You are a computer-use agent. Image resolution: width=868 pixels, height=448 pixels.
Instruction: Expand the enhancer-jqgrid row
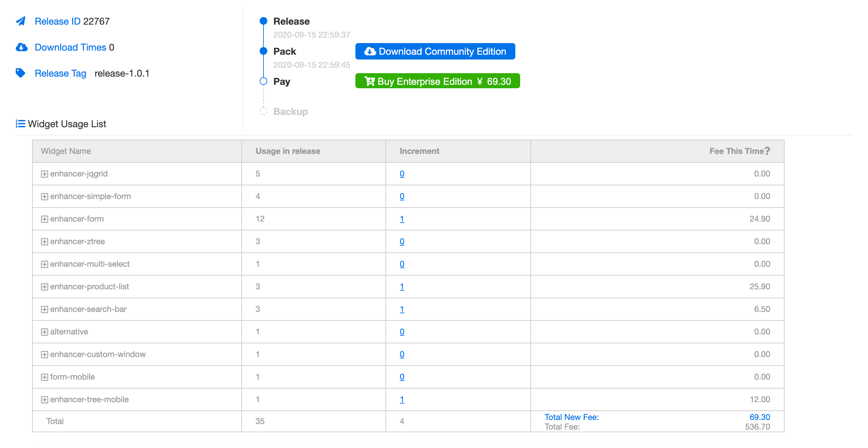click(44, 174)
